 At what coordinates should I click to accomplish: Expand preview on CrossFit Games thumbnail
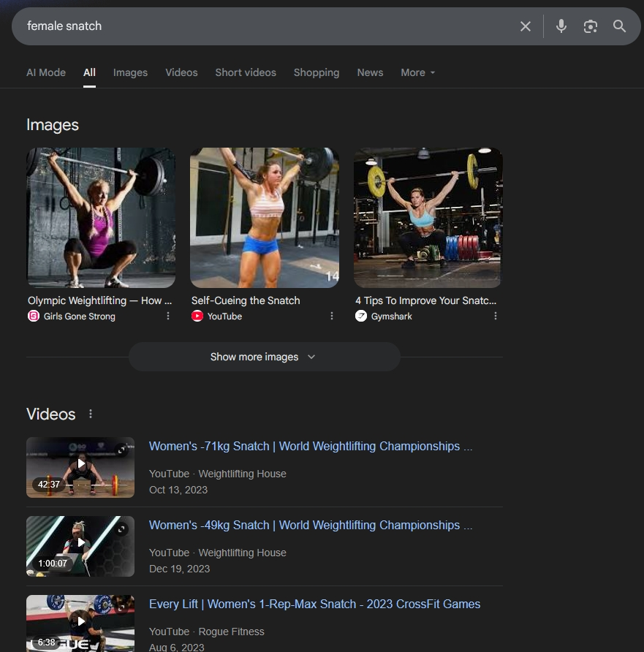[x=121, y=608]
